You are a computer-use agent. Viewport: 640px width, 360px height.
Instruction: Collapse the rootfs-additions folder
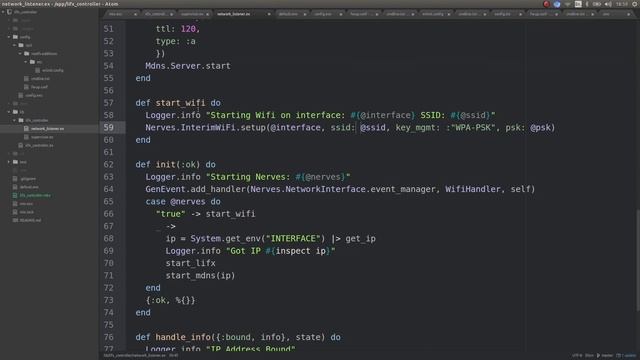[20, 53]
